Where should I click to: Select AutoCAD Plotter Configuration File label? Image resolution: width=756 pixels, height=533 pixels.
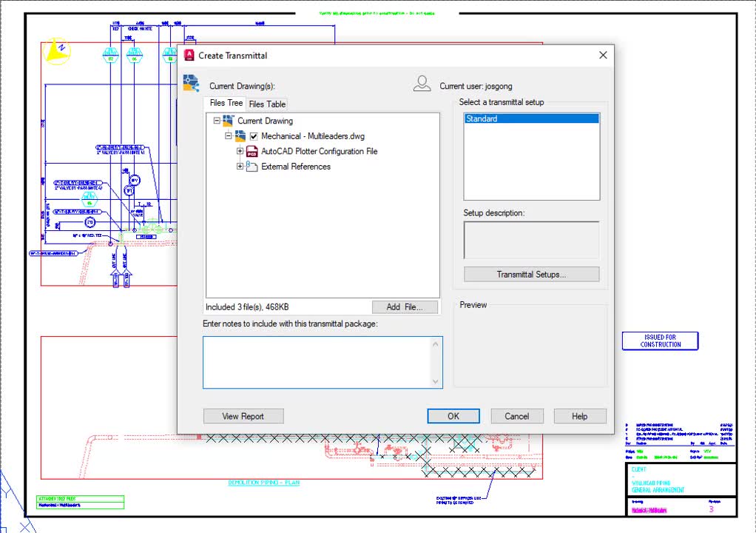tap(319, 152)
